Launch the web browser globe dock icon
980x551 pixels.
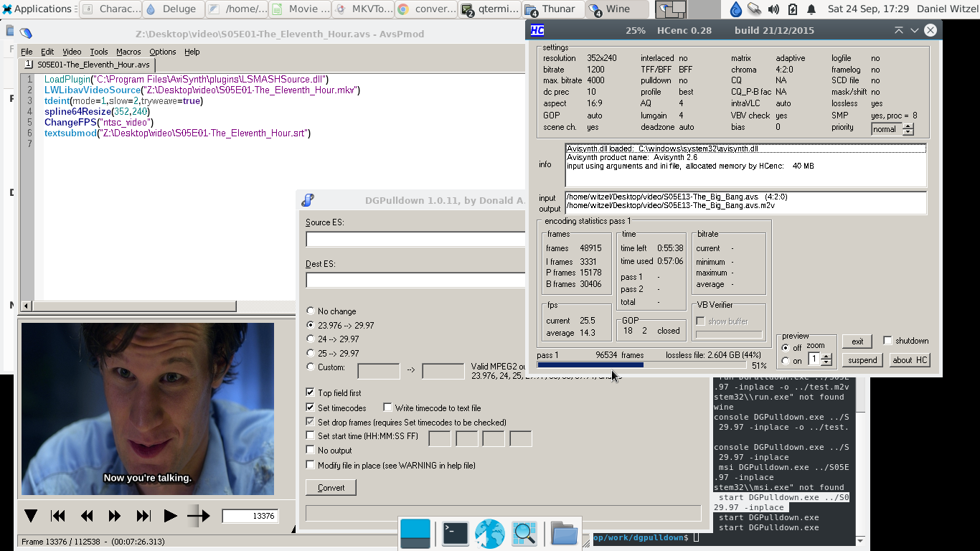[x=490, y=534]
